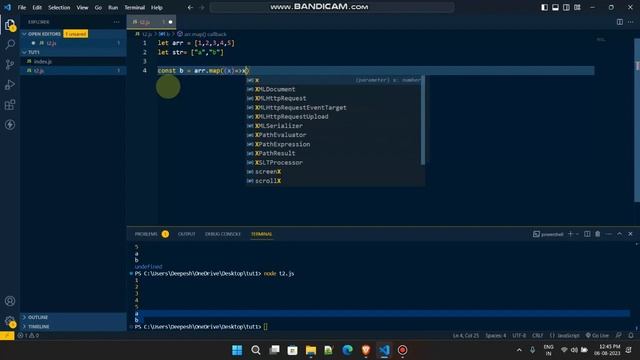Image resolution: width=640 pixels, height=360 pixels.
Task: Open the Accounts menu icon
Action: [x=10, y=301]
